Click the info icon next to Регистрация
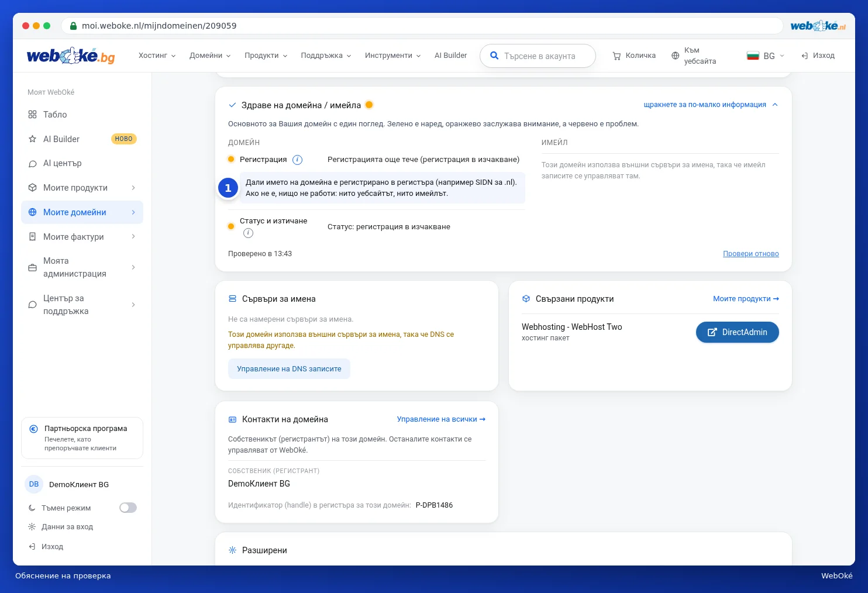This screenshot has height=593, width=868. (x=297, y=160)
